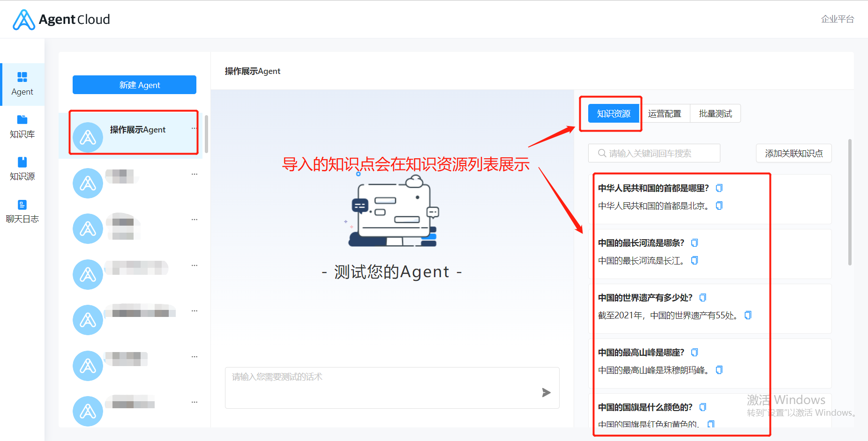
Task: Copy answer 中国的最长河流是长江。
Action: click(695, 260)
